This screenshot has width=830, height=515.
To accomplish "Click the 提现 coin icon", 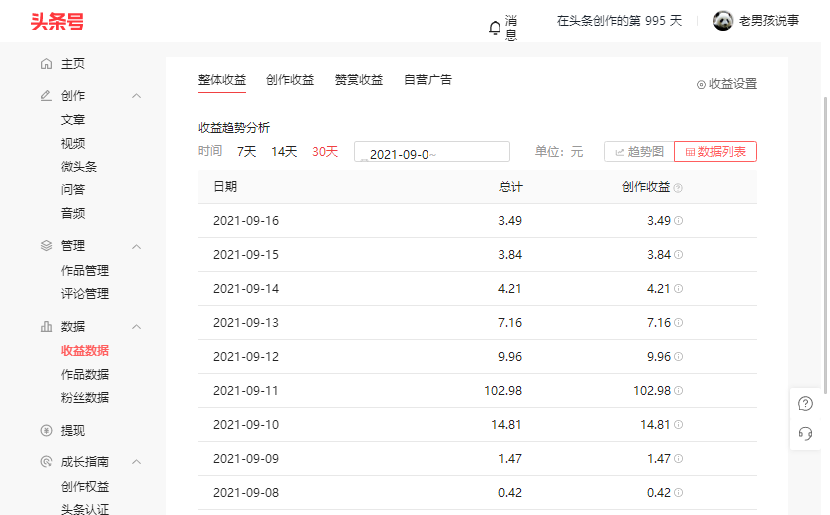I will (x=47, y=430).
